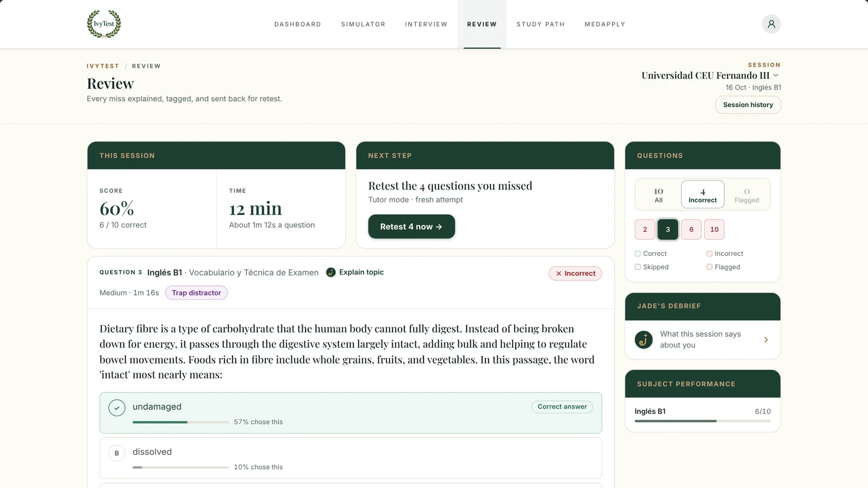Open Jade's Debrief chevron arrow
Image resolution: width=868 pixels, height=488 pixels.
[766, 339]
